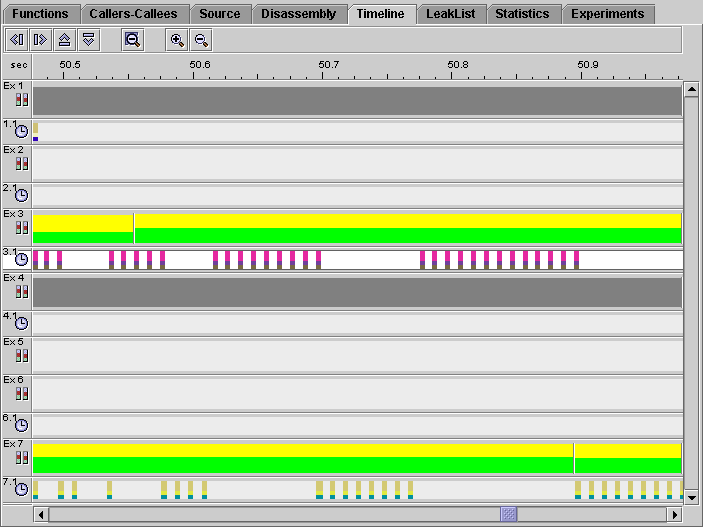Select the Ex 1 experiment row icon
Image resolution: width=703 pixels, height=527 pixels.
tap(22, 100)
